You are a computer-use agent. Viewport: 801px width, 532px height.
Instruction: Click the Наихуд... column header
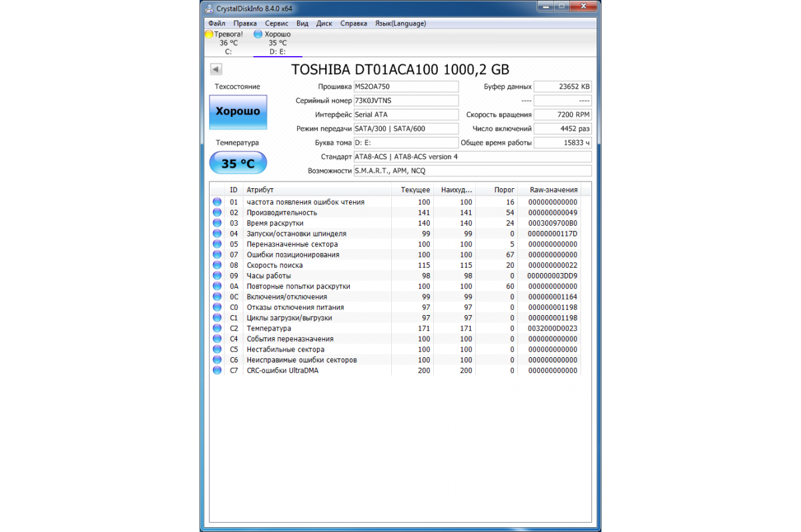455,190
